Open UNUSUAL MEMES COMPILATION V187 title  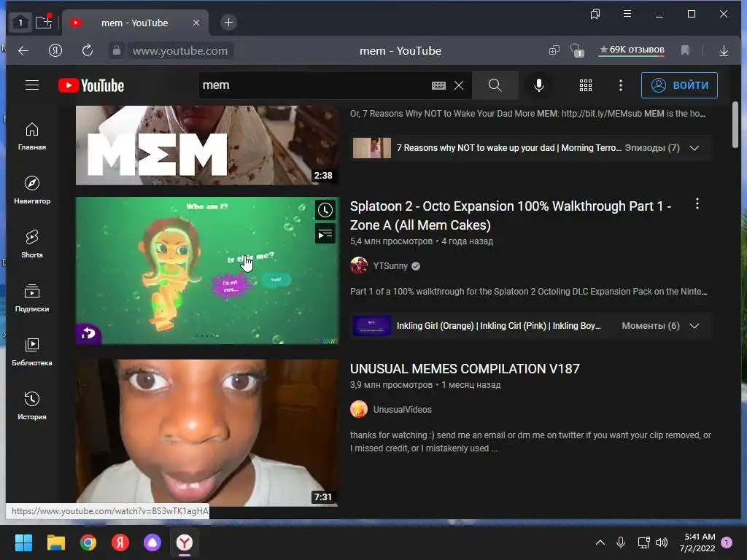(465, 369)
